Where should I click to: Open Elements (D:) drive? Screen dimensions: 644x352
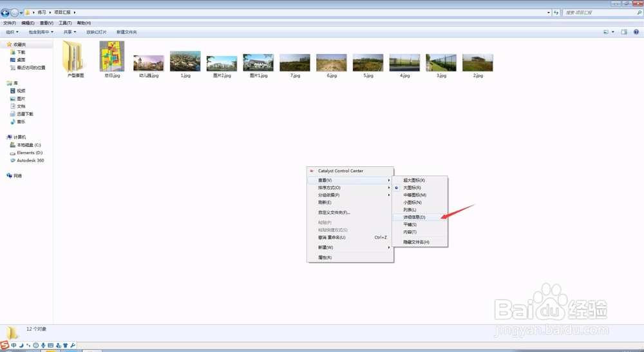tap(29, 153)
